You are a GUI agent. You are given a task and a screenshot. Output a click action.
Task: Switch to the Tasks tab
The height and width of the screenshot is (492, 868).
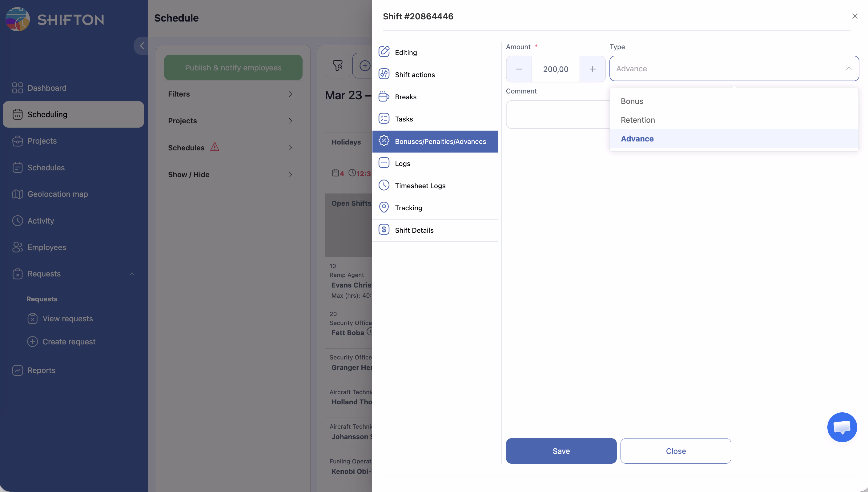(404, 119)
